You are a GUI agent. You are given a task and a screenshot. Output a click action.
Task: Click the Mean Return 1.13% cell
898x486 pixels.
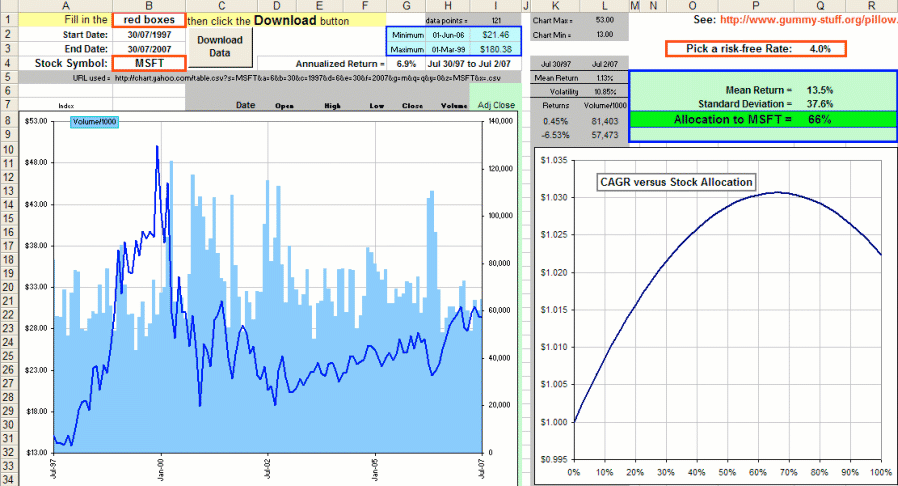[604, 78]
